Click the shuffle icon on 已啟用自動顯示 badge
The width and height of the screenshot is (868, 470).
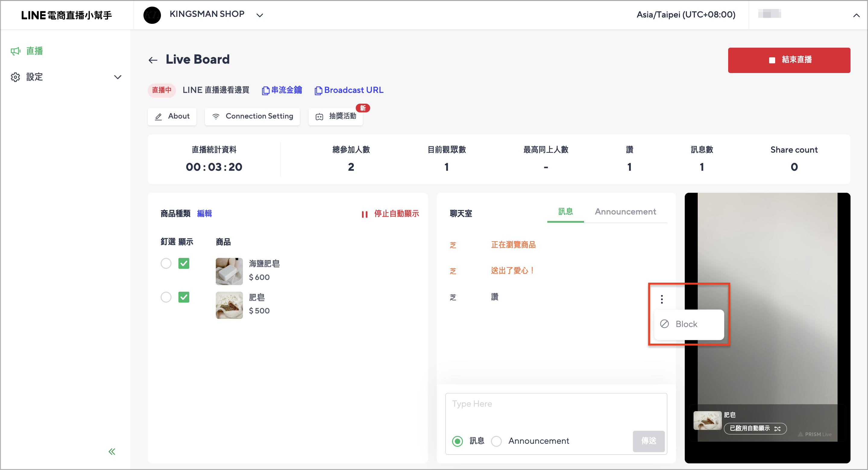(x=778, y=429)
